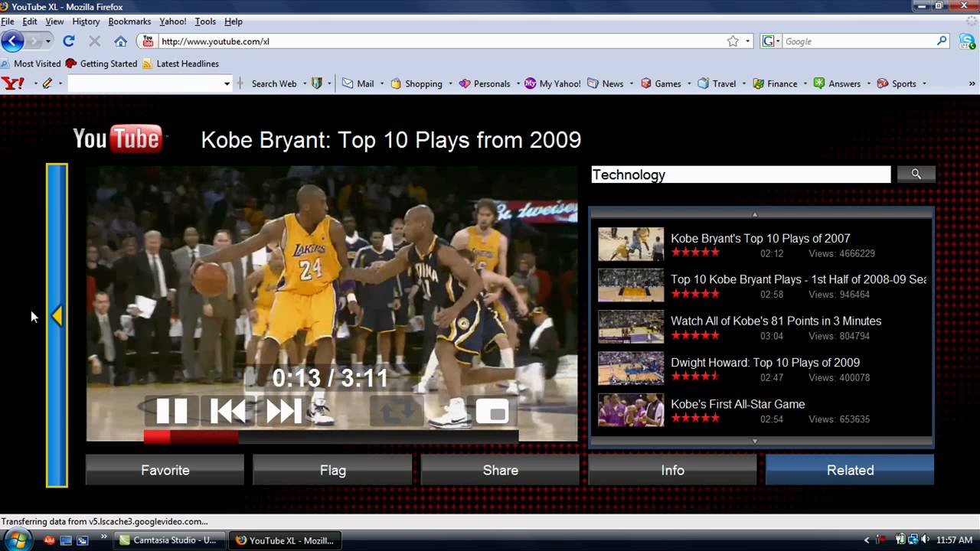Open the History menu
The width and height of the screenshot is (980, 551).
click(x=86, y=21)
